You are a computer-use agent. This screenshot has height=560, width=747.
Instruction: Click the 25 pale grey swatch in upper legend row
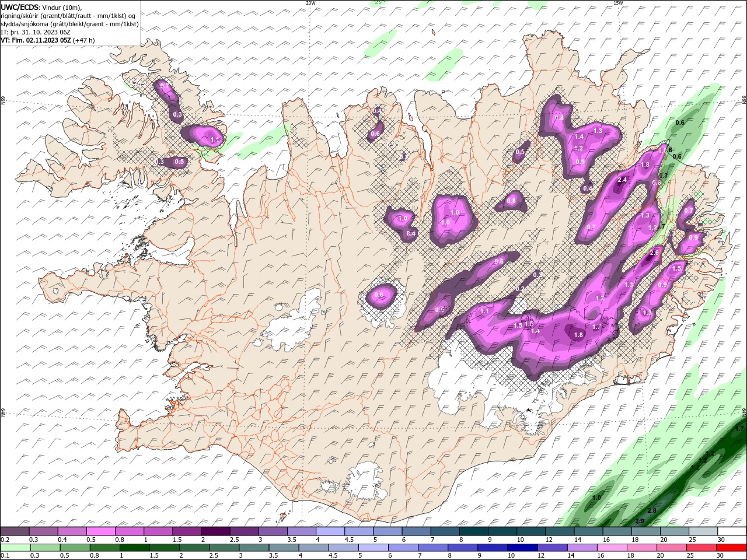coord(703,531)
